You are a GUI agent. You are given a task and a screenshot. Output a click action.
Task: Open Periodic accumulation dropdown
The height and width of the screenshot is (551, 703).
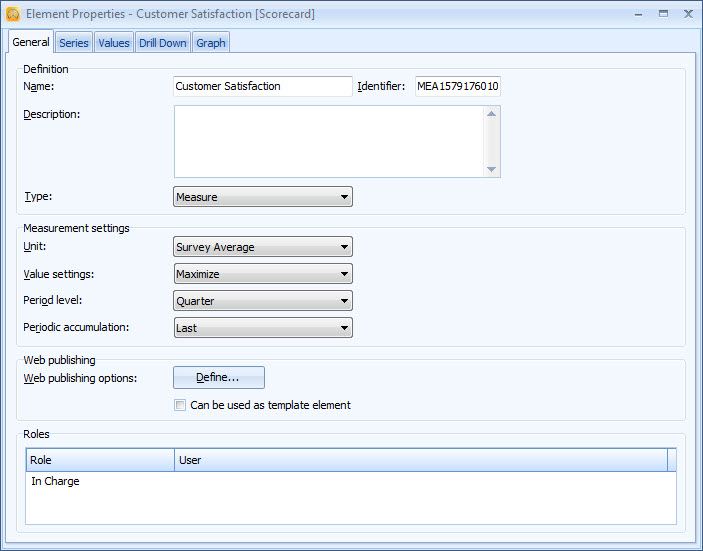click(263, 328)
